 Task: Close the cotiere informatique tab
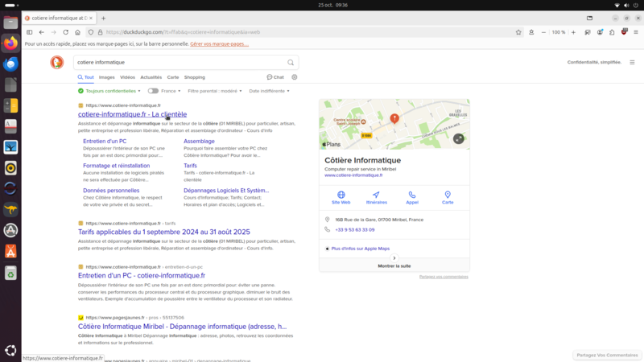pyautogui.click(x=91, y=18)
